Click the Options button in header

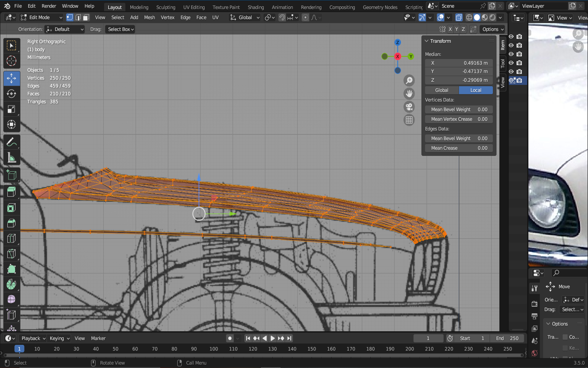(x=493, y=29)
